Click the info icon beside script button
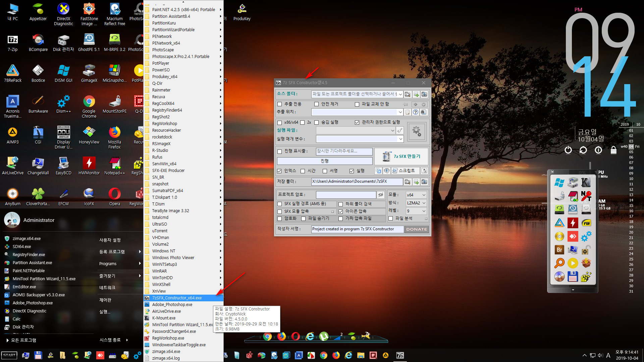Image resolution: width=644 pixels, height=362 pixels. (387, 171)
